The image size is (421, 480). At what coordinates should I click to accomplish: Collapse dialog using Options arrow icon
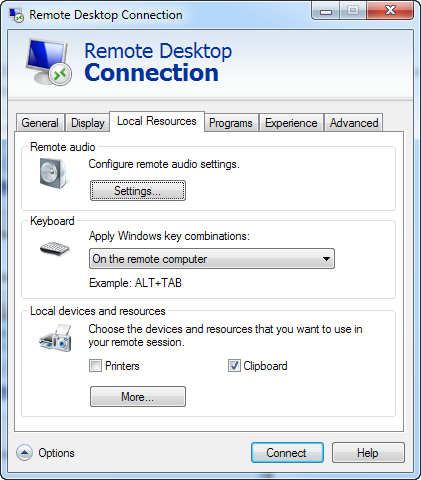[24, 453]
